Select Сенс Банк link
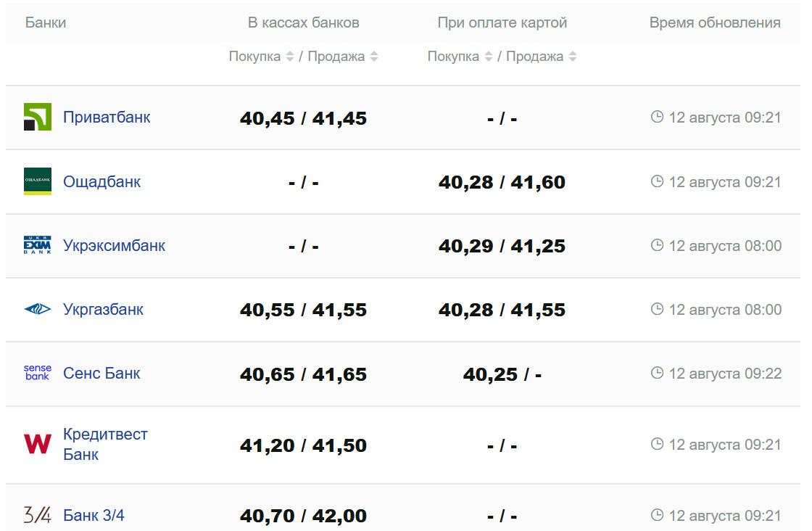Screen dimensions: 812x531 [101, 374]
